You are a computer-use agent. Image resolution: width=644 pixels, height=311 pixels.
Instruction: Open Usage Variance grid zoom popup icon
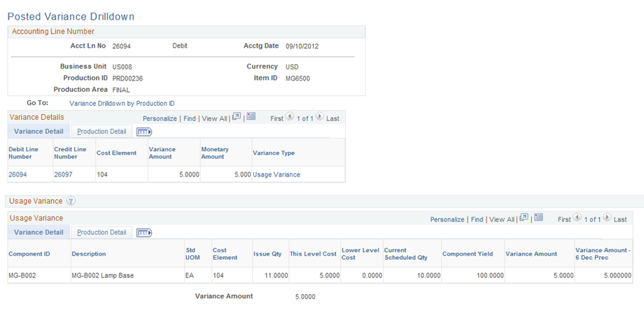(x=524, y=217)
